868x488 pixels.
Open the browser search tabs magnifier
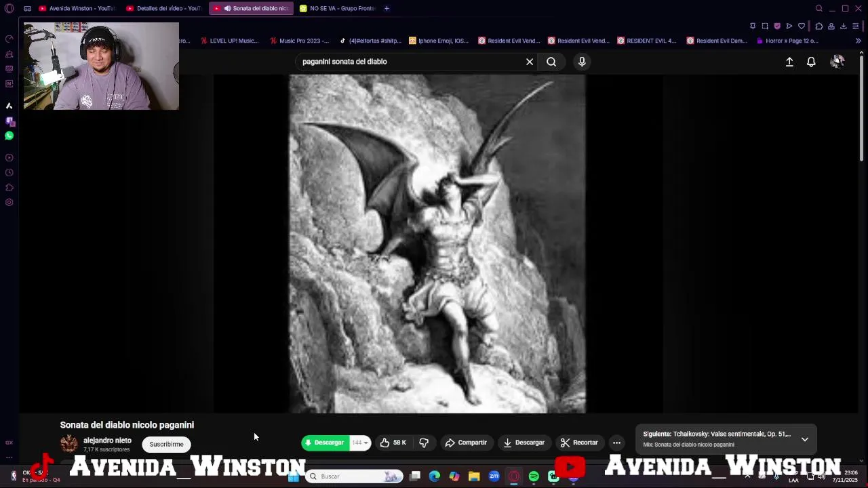819,9
